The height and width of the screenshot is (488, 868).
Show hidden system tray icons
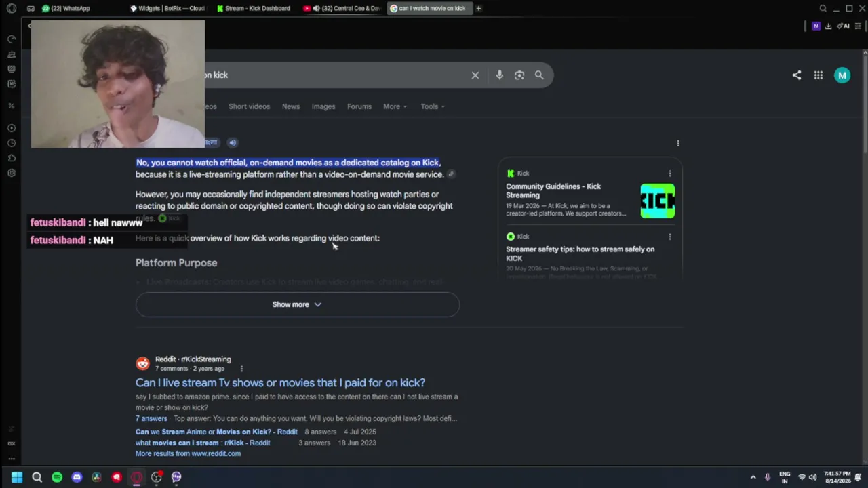753,477
